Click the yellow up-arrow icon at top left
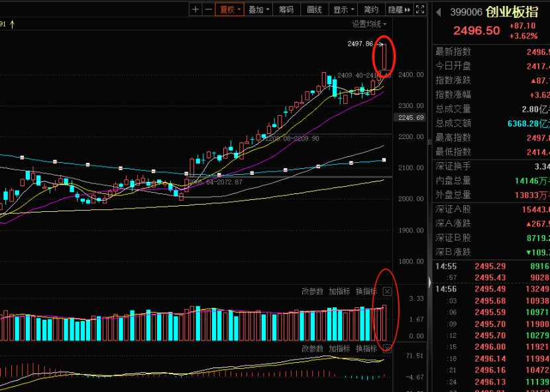This screenshot has height=392, width=550. click(x=11, y=24)
